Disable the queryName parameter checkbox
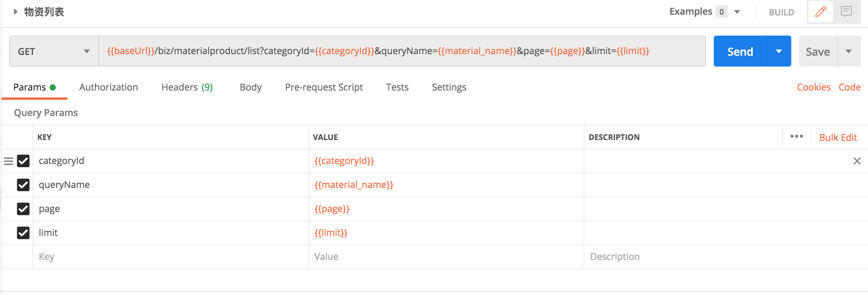 coord(23,185)
